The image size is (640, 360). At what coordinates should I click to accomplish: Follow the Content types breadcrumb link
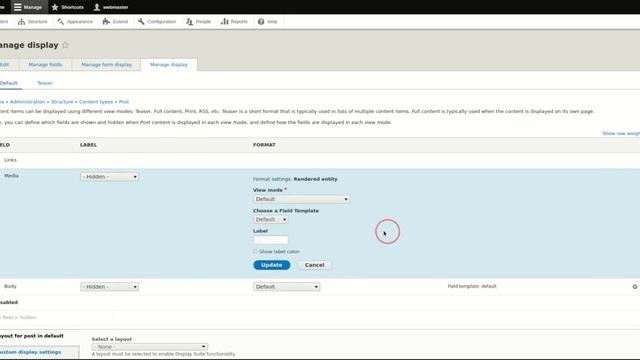(x=96, y=102)
